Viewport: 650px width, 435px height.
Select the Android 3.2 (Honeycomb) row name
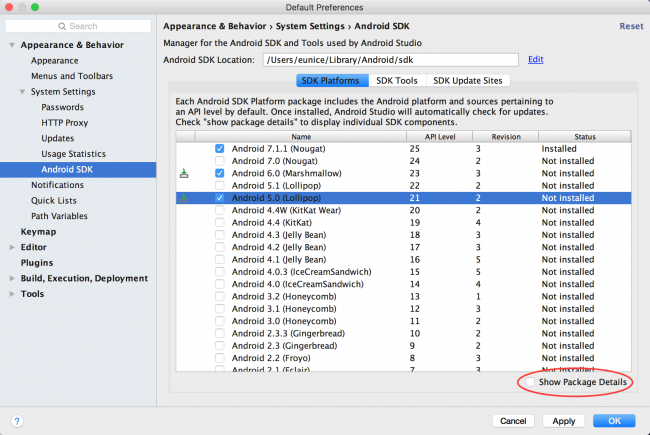tap(284, 296)
